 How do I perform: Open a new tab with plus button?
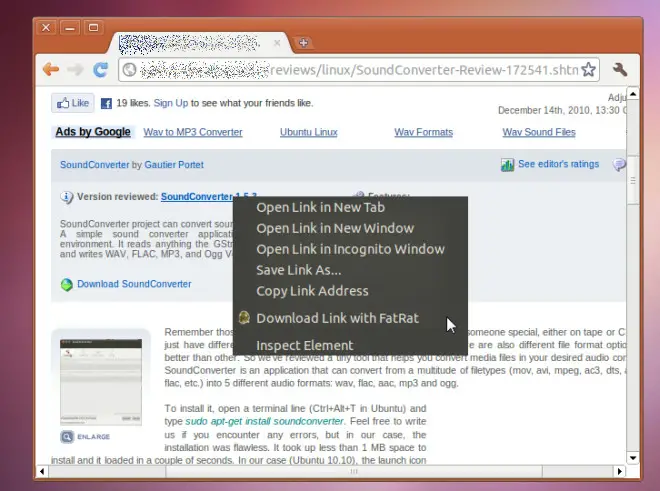(x=303, y=43)
